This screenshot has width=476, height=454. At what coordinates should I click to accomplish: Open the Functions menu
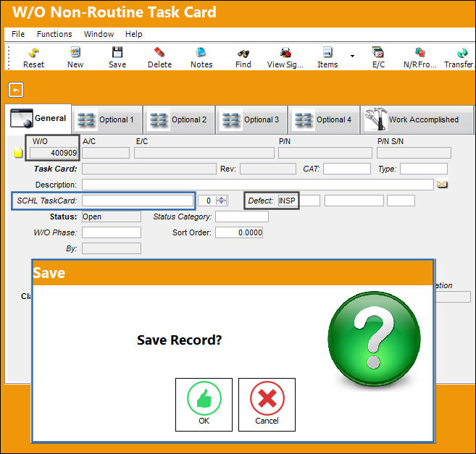54,34
